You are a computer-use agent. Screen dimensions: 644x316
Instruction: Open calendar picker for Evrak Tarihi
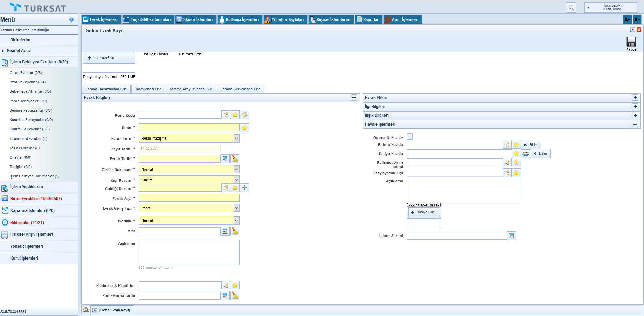tap(225, 159)
